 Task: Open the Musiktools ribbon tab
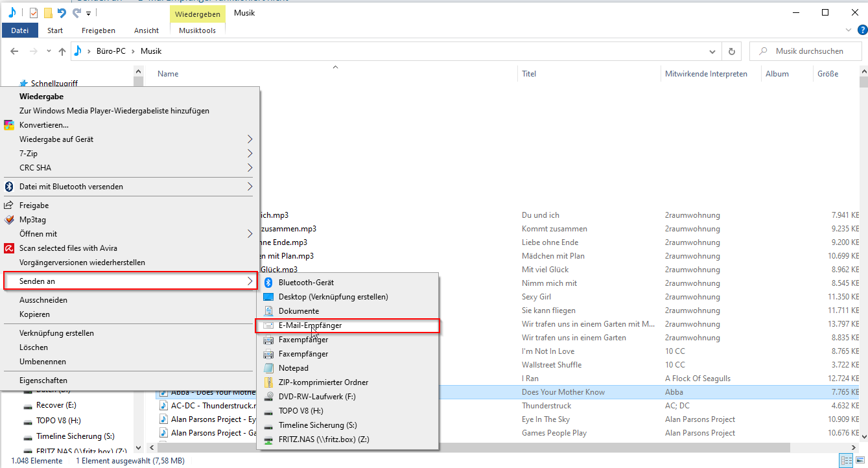click(198, 30)
